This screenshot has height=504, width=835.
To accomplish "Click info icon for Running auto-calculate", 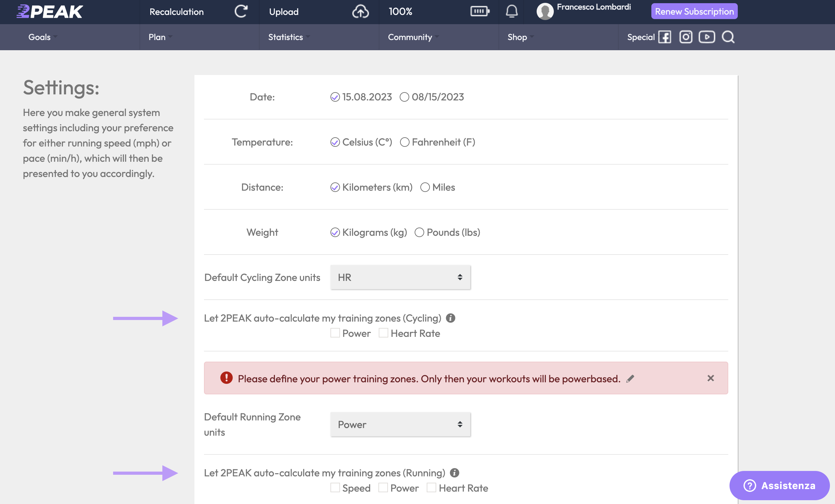I will [454, 473].
